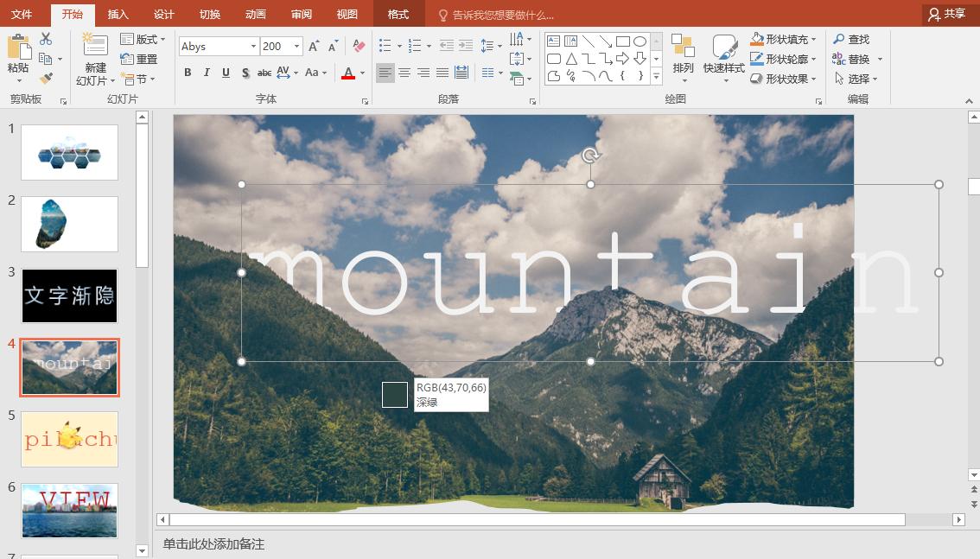980x559 pixels.
Task: Open Quick Styles (快速样式) button
Action: tap(723, 58)
